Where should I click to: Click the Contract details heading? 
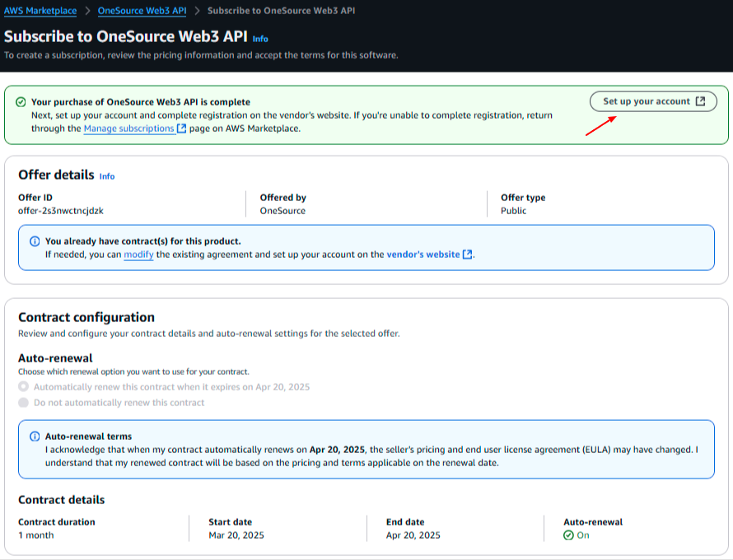pyautogui.click(x=61, y=500)
